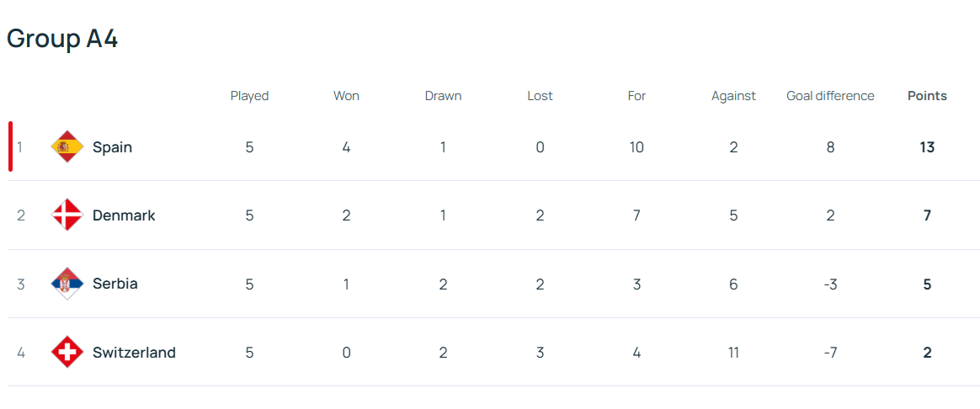This screenshot has height=409, width=980.
Task: Click the Goal difference column header
Action: 830,96
